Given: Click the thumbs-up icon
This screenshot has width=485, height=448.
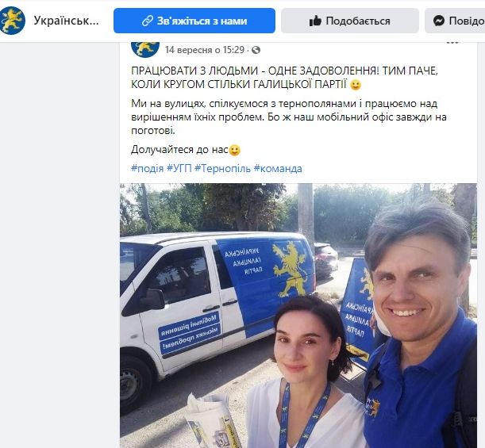Looking at the screenshot, I should 315,21.
